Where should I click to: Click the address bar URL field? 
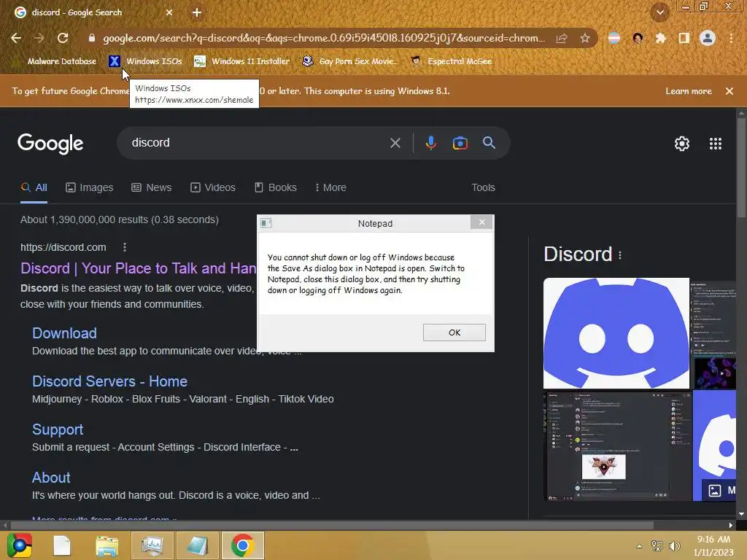click(x=324, y=38)
